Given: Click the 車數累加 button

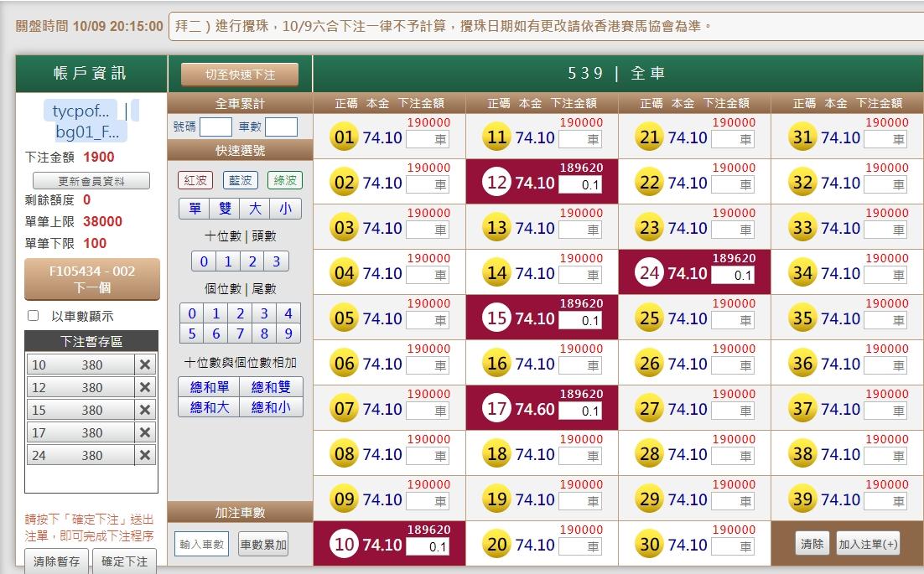Looking at the screenshot, I should 263,545.
